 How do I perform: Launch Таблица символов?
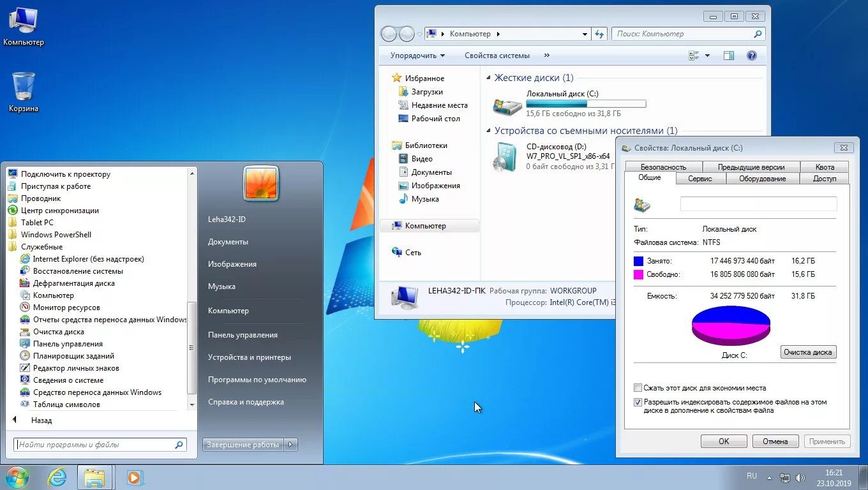click(66, 404)
